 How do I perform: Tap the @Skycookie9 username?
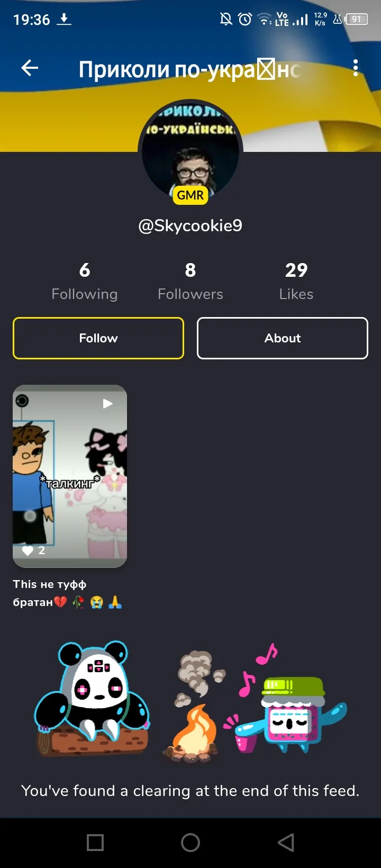coord(190,225)
